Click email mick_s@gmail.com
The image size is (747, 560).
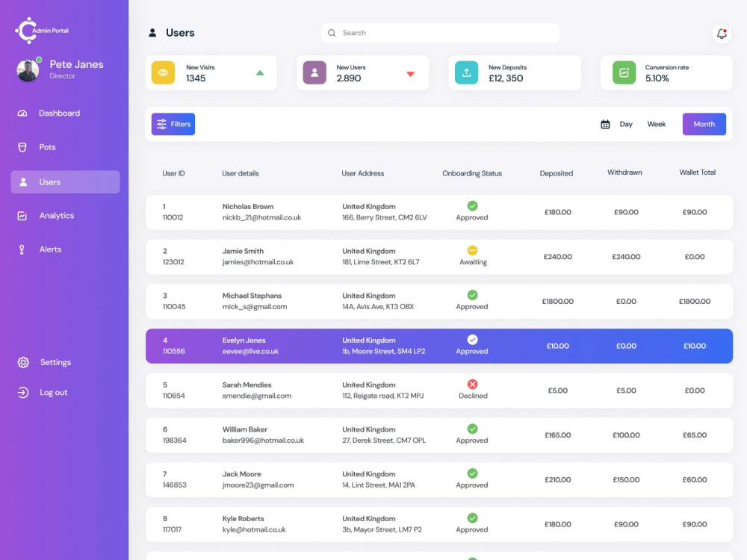click(x=255, y=307)
